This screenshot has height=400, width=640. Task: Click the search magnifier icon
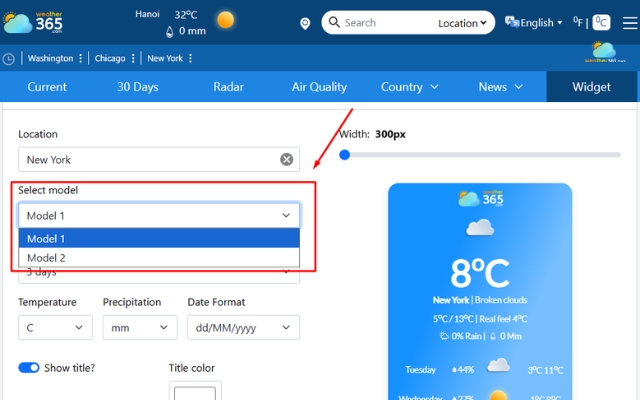point(334,22)
